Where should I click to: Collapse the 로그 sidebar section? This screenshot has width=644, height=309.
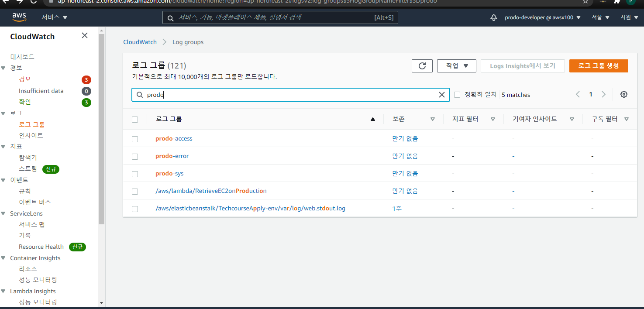point(3,113)
